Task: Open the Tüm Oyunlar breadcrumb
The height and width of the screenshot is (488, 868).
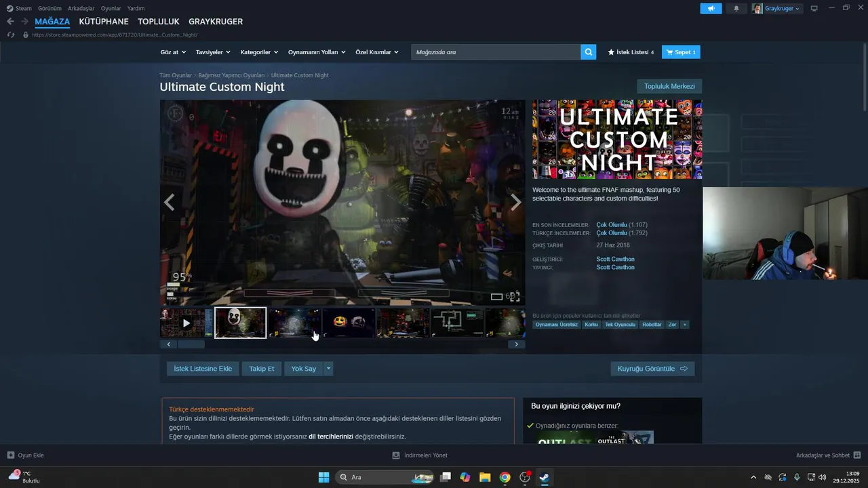Action: pos(176,75)
